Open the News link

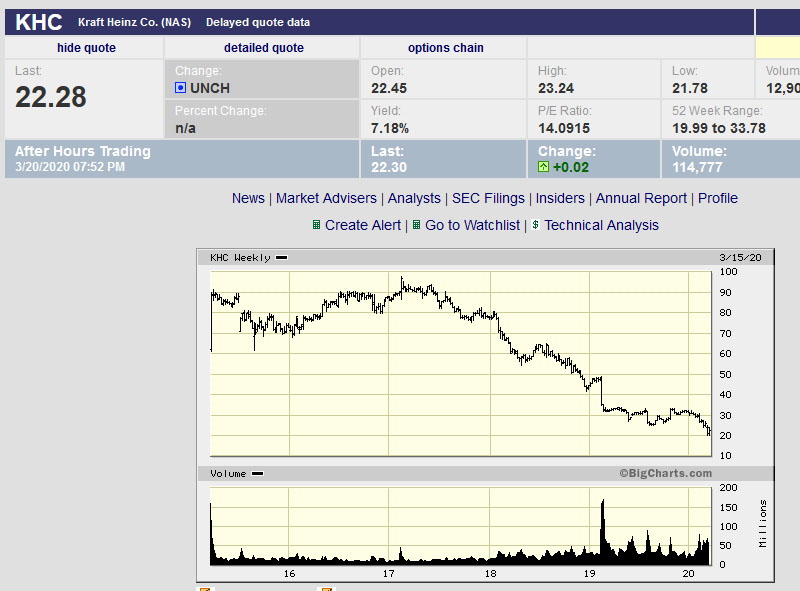tap(248, 198)
